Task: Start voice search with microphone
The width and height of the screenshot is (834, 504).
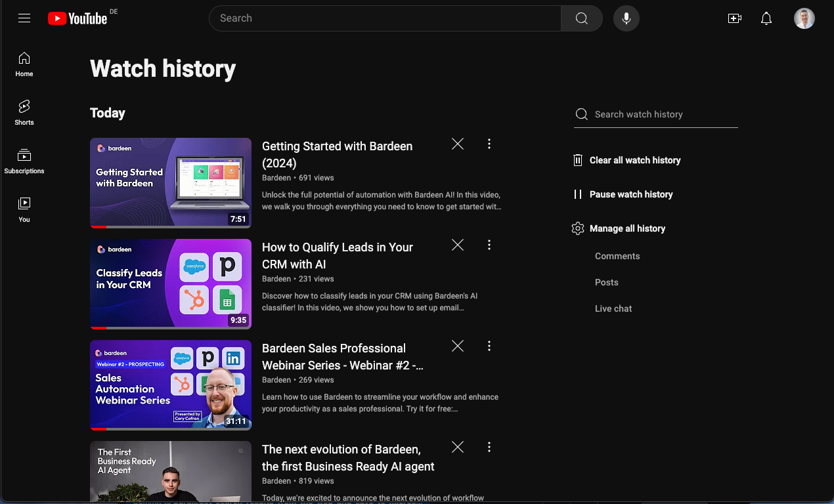Action: [x=626, y=18]
